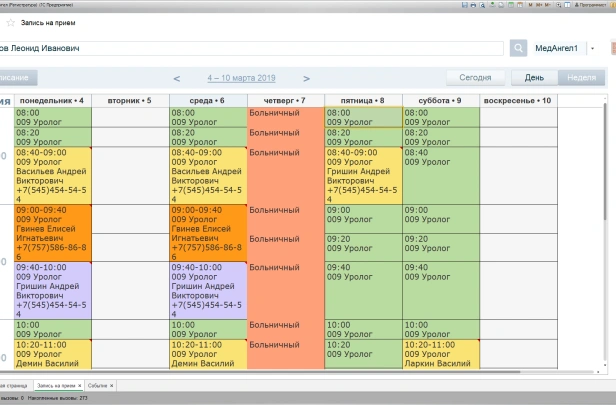Select Friday 08:00 Уролог free slot

click(363, 117)
